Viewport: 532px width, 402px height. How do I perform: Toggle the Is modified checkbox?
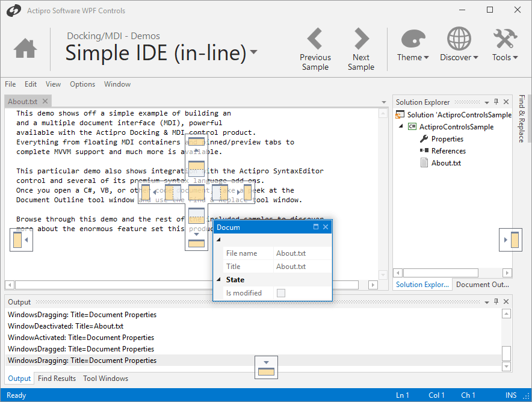point(280,293)
